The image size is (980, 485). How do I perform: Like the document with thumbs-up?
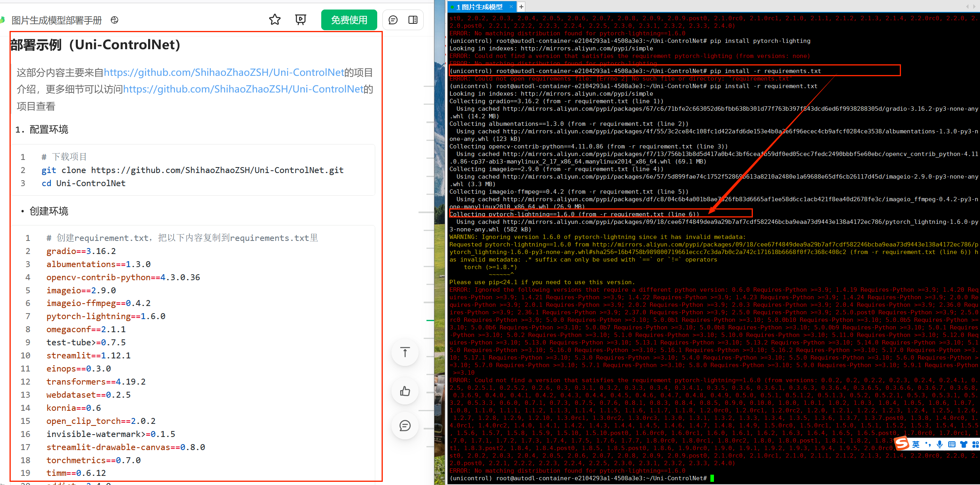pos(405,391)
